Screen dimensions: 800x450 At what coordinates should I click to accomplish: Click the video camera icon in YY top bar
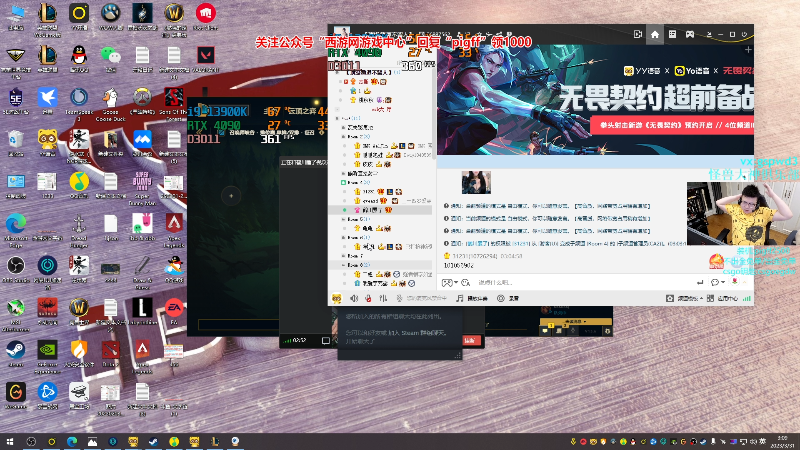click(x=638, y=34)
